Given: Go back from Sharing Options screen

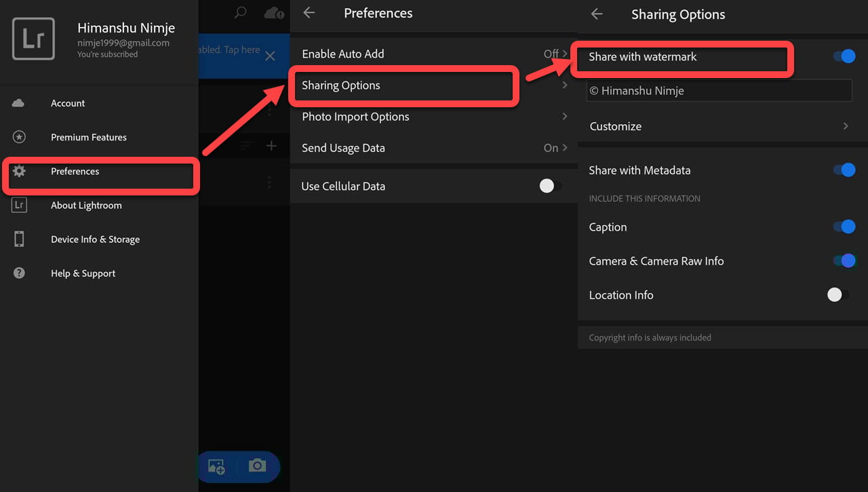Looking at the screenshot, I should tap(597, 14).
